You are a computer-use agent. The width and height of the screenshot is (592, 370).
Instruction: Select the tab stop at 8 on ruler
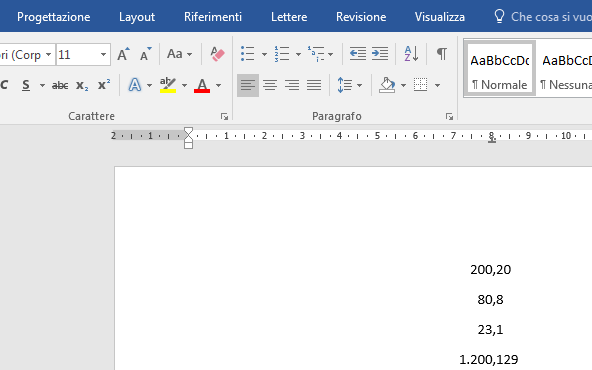pos(491,140)
